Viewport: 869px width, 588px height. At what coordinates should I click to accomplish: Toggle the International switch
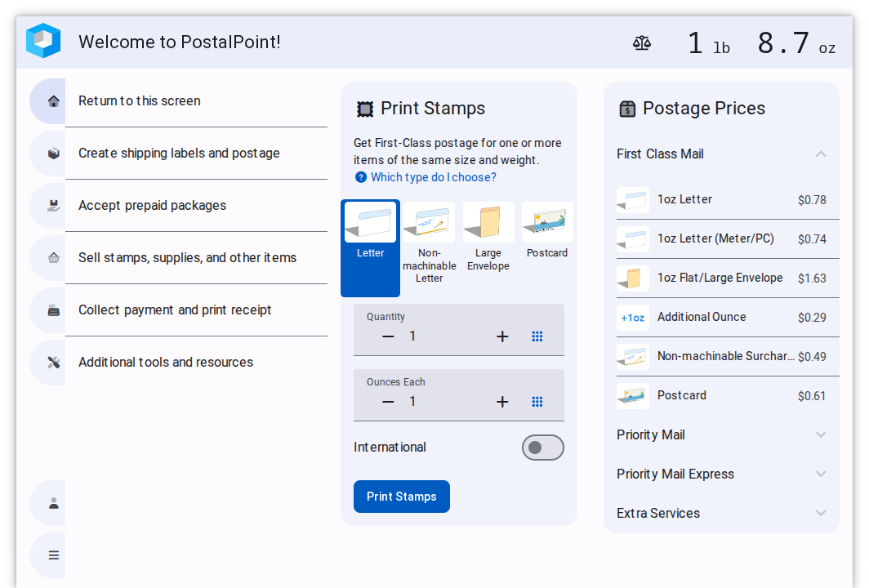542,448
